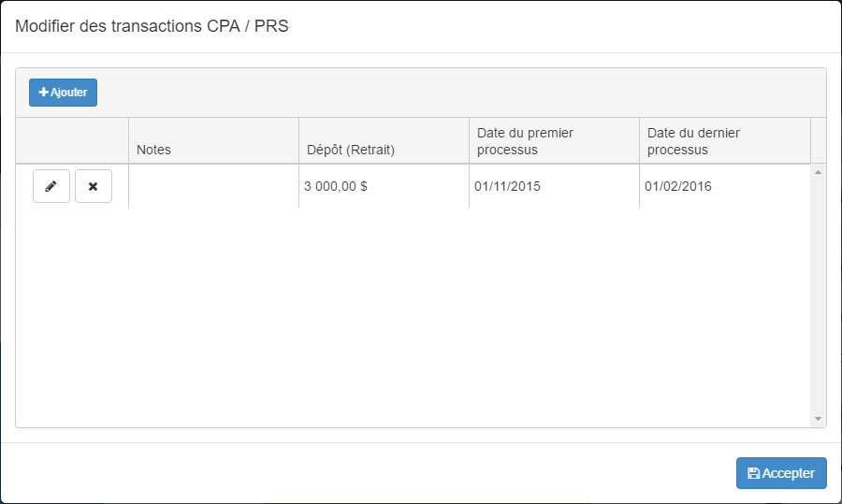The image size is (842, 504).
Task: Select the 01/11/2015 first process date cell
Action: (507, 186)
